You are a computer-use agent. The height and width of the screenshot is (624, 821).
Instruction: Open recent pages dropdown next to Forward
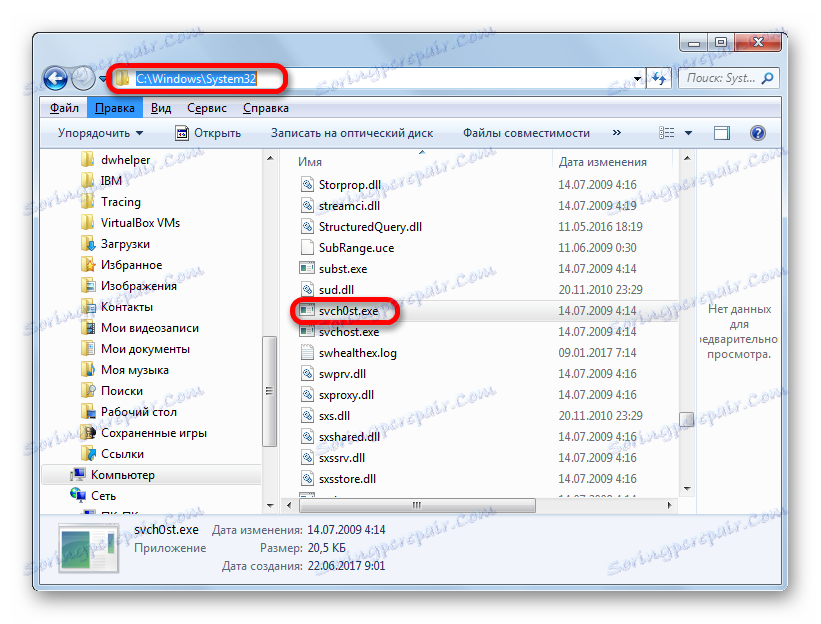tap(102, 80)
